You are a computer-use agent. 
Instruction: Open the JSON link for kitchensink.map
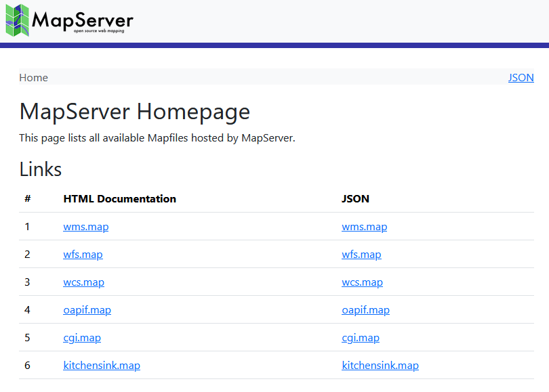click(x=380, y=365)
